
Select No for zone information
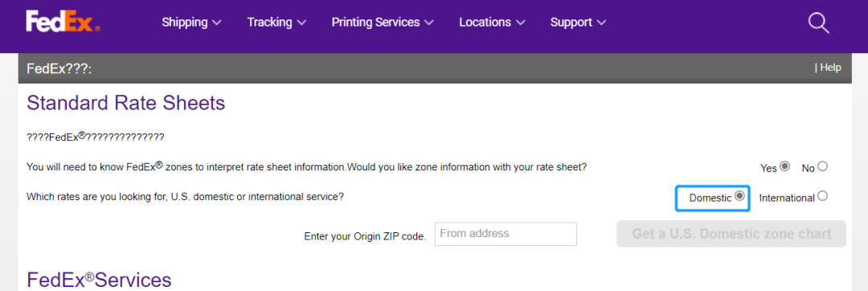pyautogui.click(x=823, y=166)
